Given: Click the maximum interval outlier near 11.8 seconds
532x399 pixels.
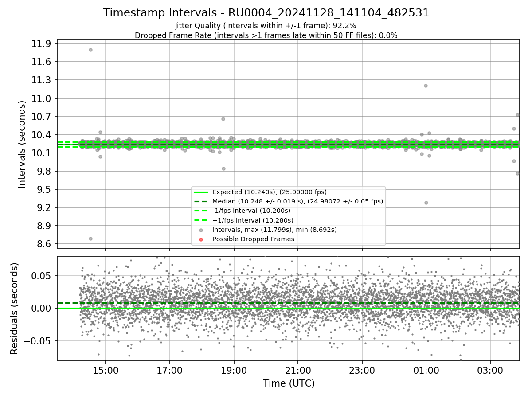Looking at the screenshot, I should 90,50.
